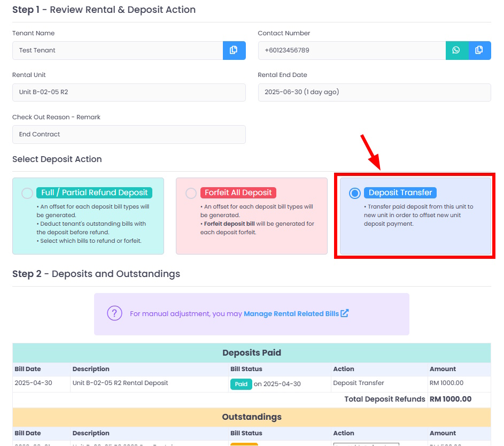This screenshot has width=504, height=446.
Task: Click the Forfeit All Deposit label
Action: [x=238, y=193]
